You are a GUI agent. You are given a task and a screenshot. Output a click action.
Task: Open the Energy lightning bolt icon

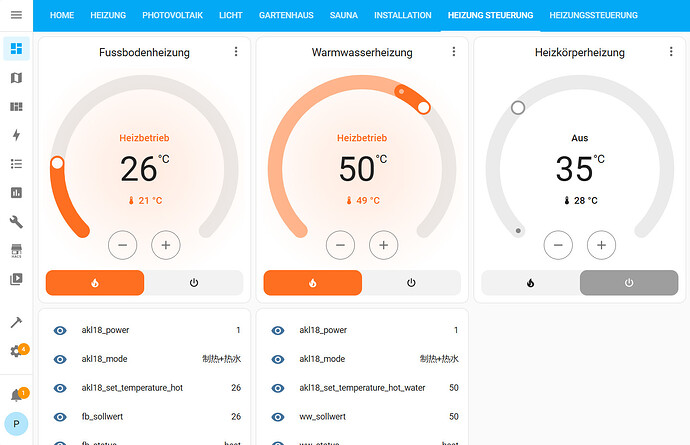[x=16, y=135]
